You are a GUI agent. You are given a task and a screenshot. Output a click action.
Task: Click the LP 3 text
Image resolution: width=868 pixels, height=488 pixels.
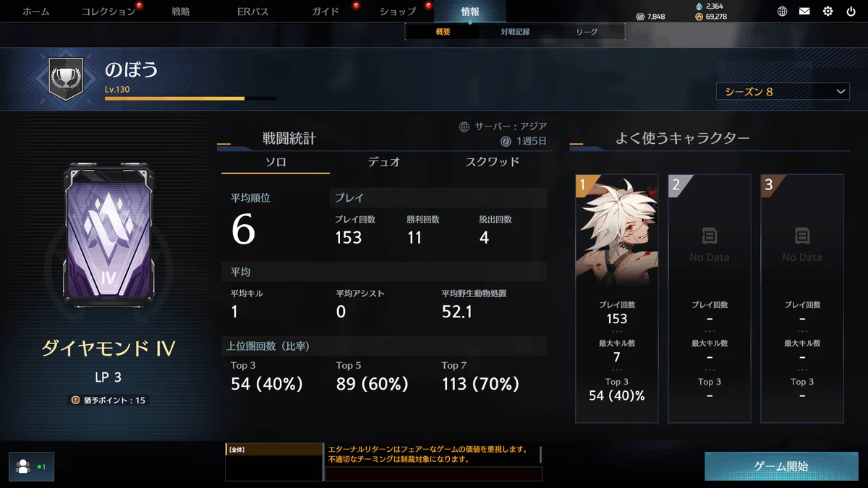tap(109, 377)
